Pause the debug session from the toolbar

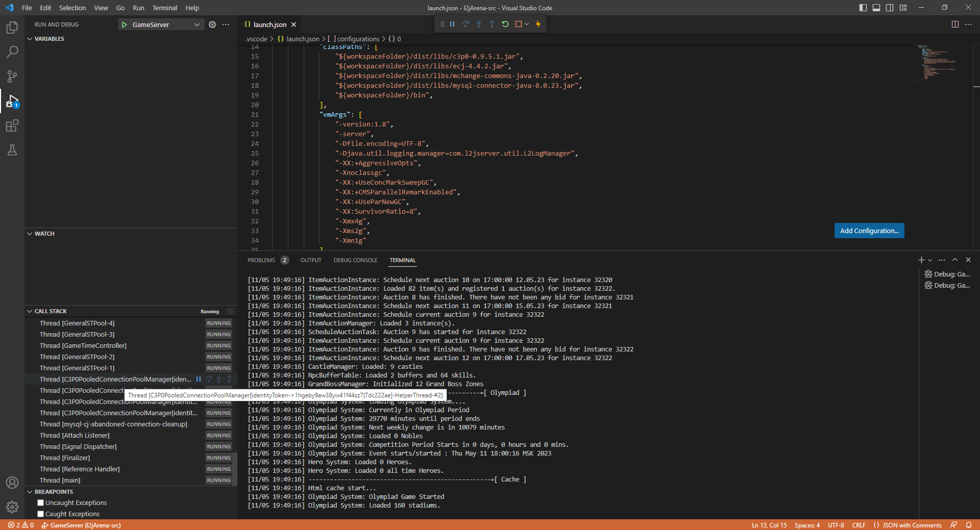click(x=452, y=24)
